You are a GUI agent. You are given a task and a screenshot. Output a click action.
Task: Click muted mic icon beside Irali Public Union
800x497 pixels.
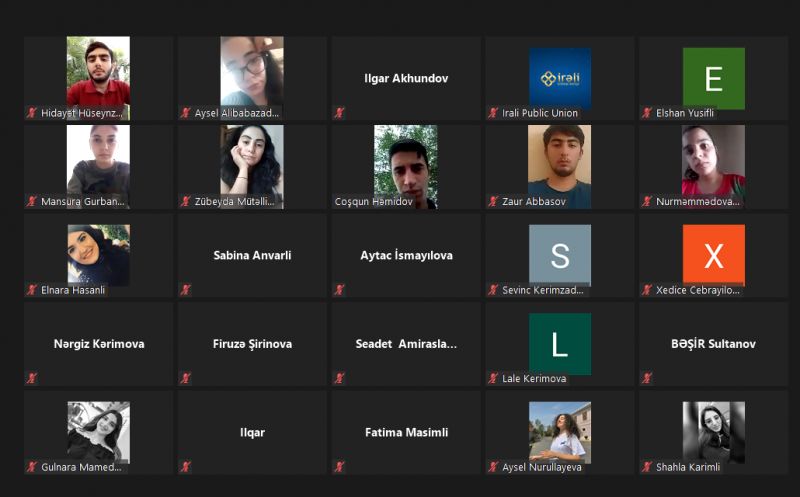(493, 113)
